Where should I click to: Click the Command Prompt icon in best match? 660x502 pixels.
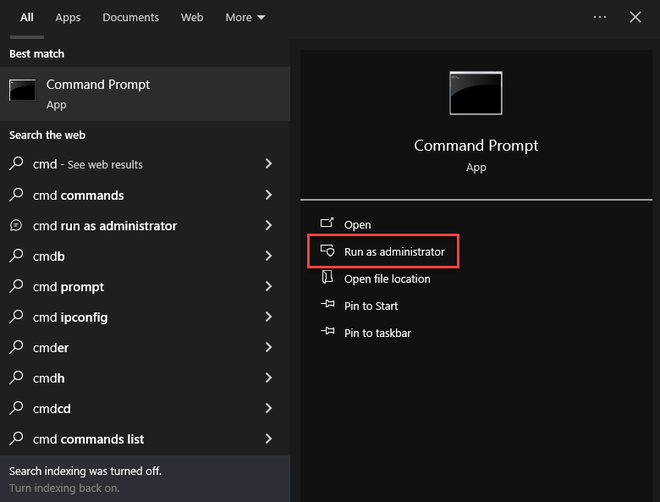coord(22,91)
